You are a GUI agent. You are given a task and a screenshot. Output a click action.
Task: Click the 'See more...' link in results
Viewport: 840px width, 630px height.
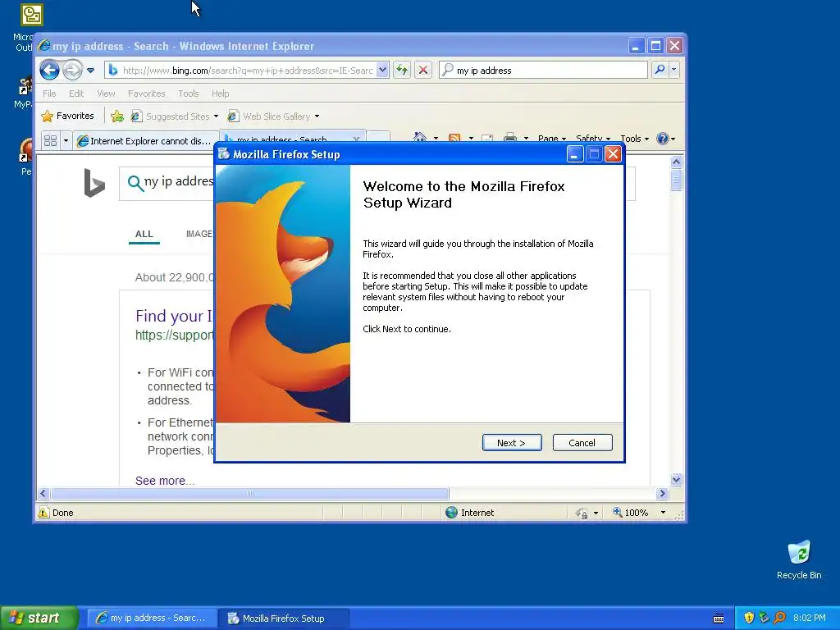pos(165,481)
